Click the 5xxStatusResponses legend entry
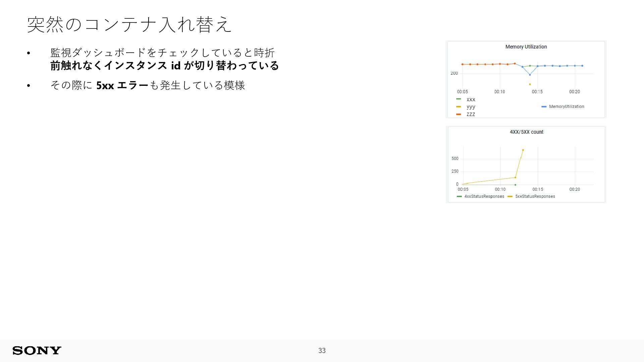Image resolution: width=644 pixels, height=362 pixels. (531, 196)
